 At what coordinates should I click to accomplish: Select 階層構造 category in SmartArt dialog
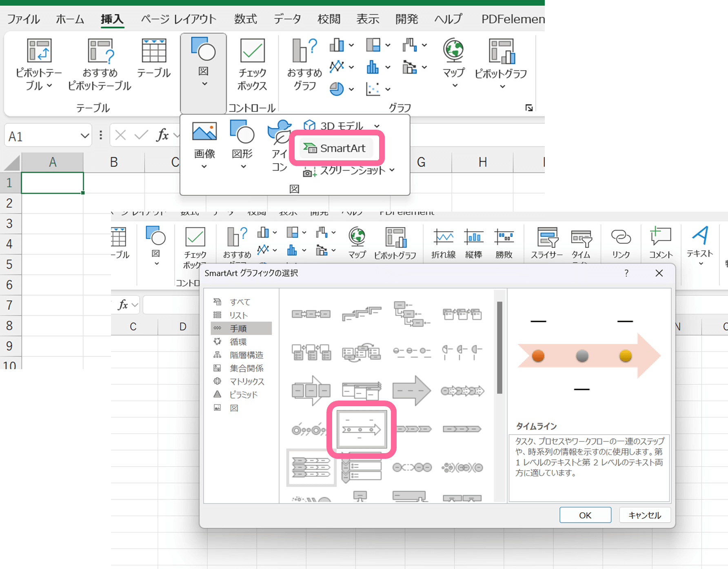pos(241,355)
